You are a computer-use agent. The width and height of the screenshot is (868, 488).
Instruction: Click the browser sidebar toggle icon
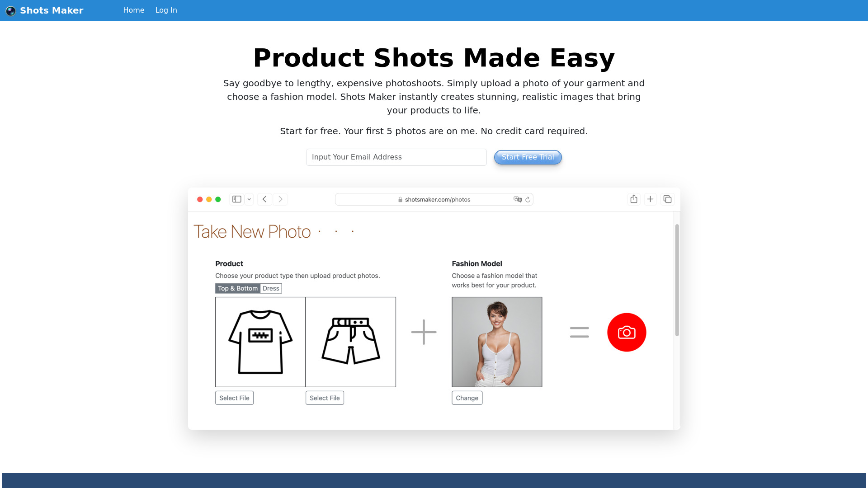point(237,198)
